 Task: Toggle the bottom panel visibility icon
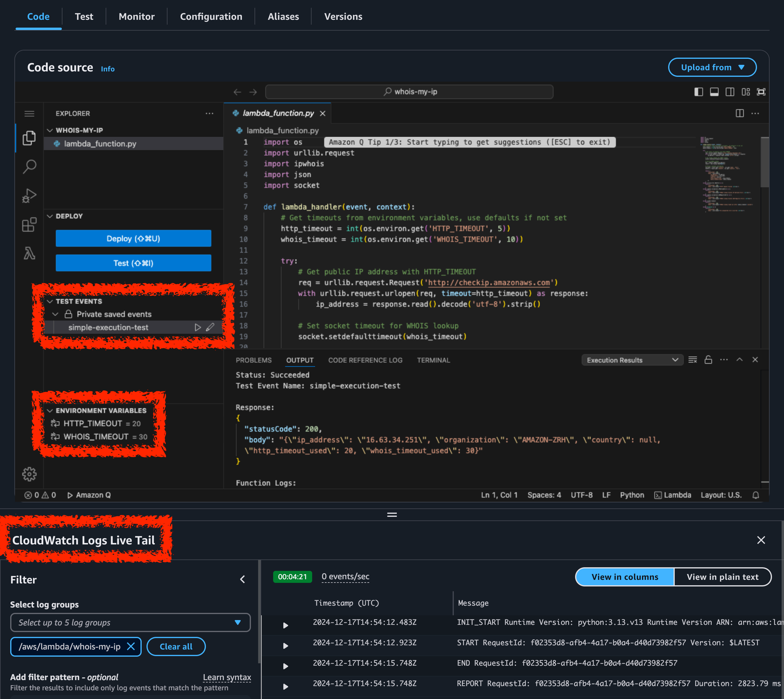(x=714, y=92)
